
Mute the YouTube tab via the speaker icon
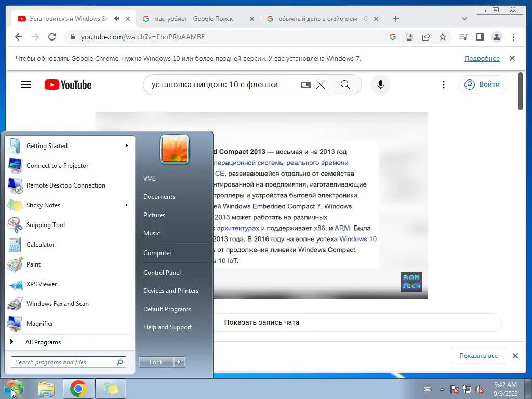point(117,19)
